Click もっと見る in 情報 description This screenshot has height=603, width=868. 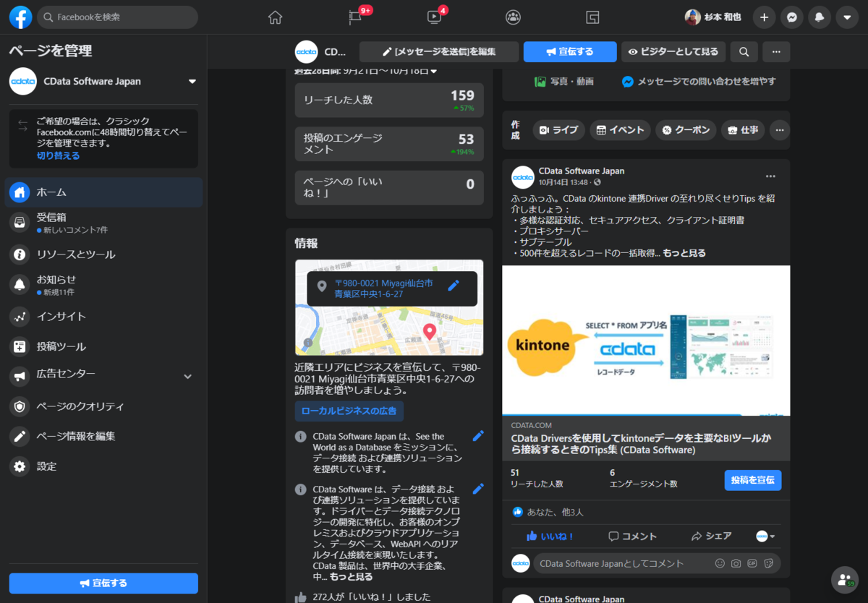[352, 577]
